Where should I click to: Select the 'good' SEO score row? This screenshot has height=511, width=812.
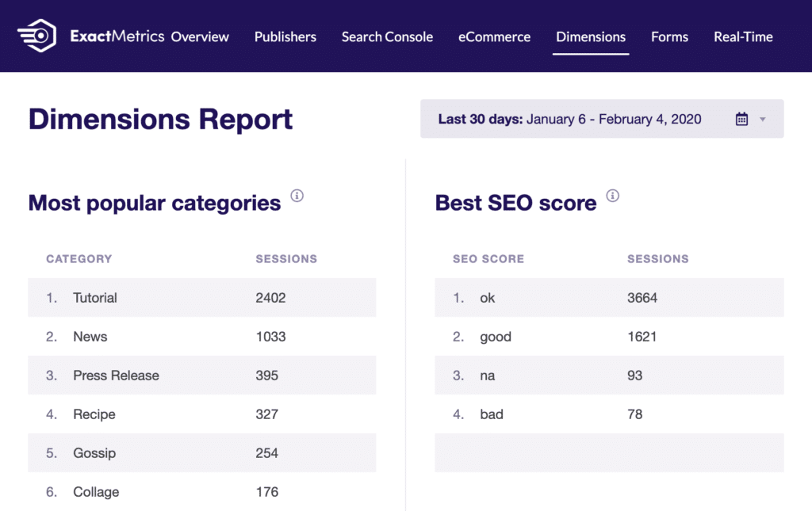pyautogui.click(x=608, y=337)
